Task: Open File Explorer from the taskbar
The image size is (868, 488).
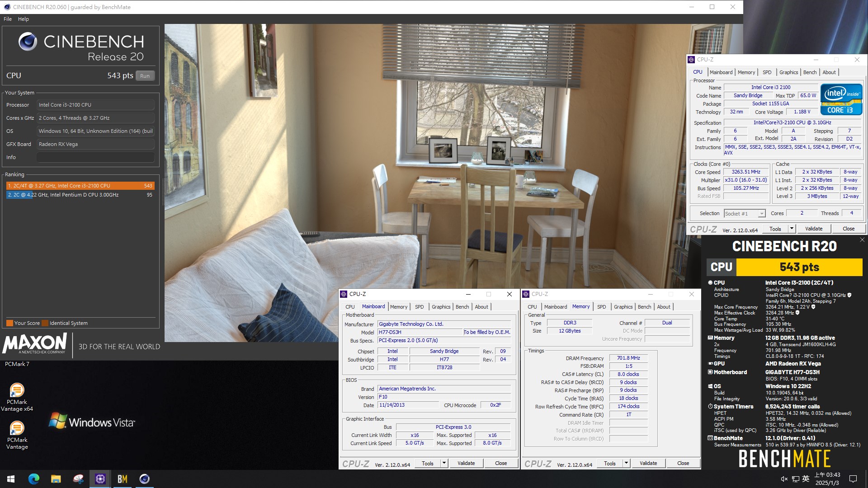Action: [x=56, y=479]
